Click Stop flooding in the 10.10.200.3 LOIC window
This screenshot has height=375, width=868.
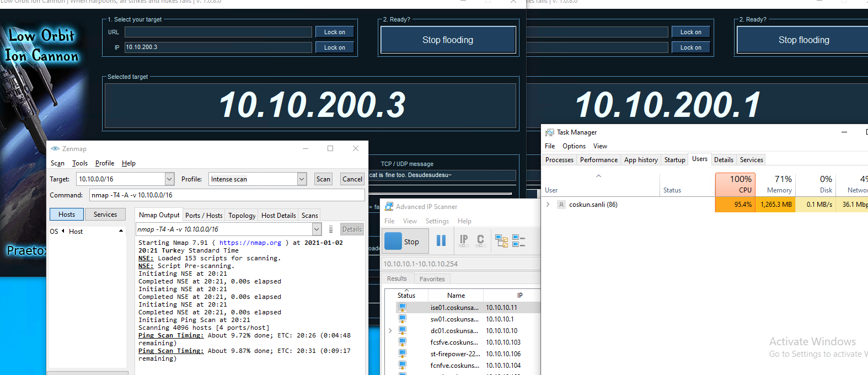448,40
